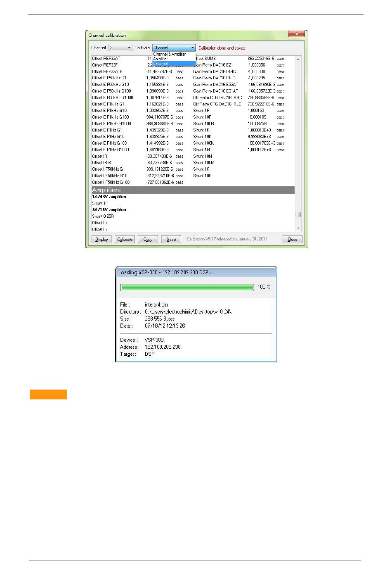Click the 'Offset Ip' row
This screenshot has width=392, height=573.
coord(99,223)
